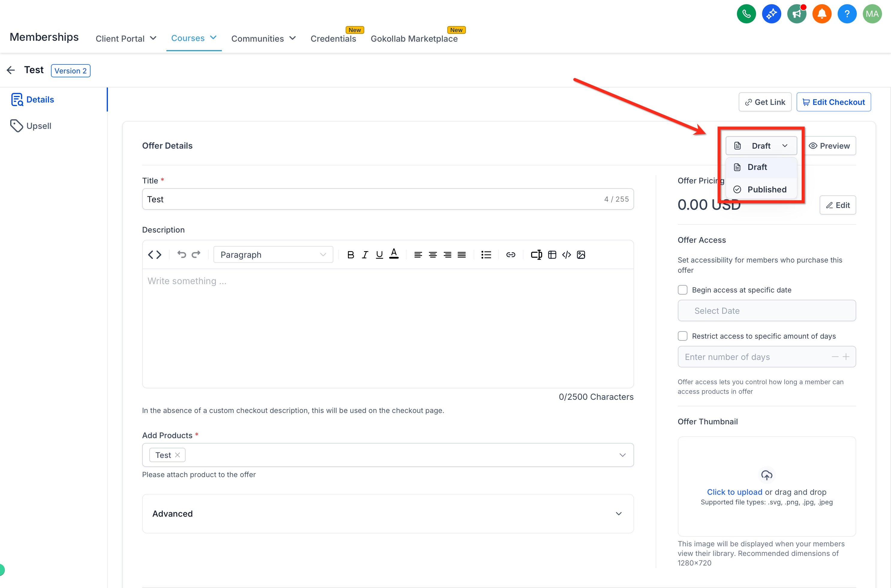Image resolution: width=891 pixels, height=588 pixels.
Task: Insert a table
Action: [x=552, y=255]
